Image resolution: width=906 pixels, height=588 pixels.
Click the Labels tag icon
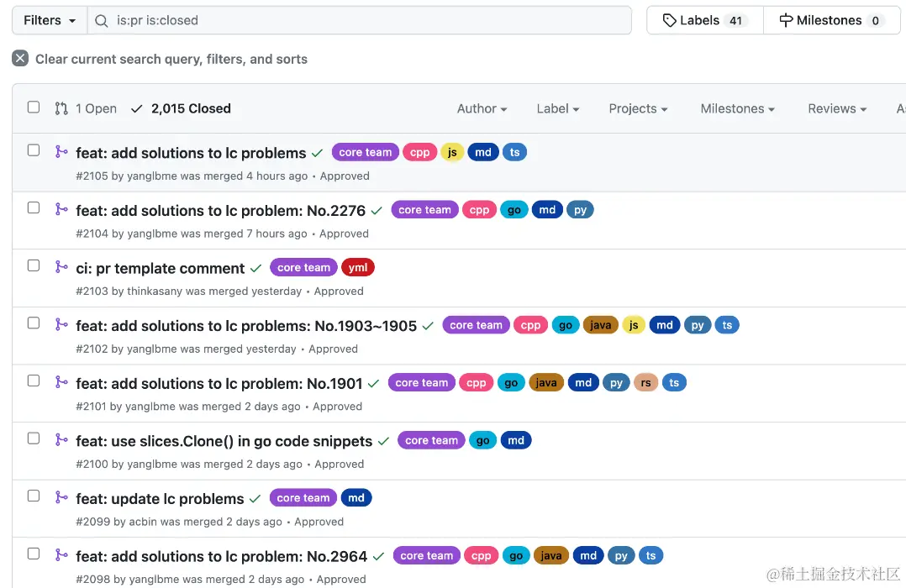tap(669, 20)
